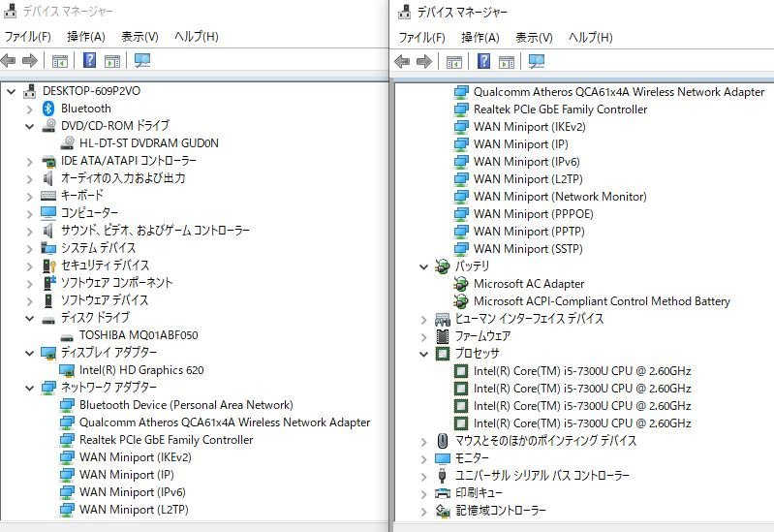This screenshot has width=774, height=532.
Task: Click blue Help icon in right window toolbar
Action: pyautogui.click(x=483, y=61)
